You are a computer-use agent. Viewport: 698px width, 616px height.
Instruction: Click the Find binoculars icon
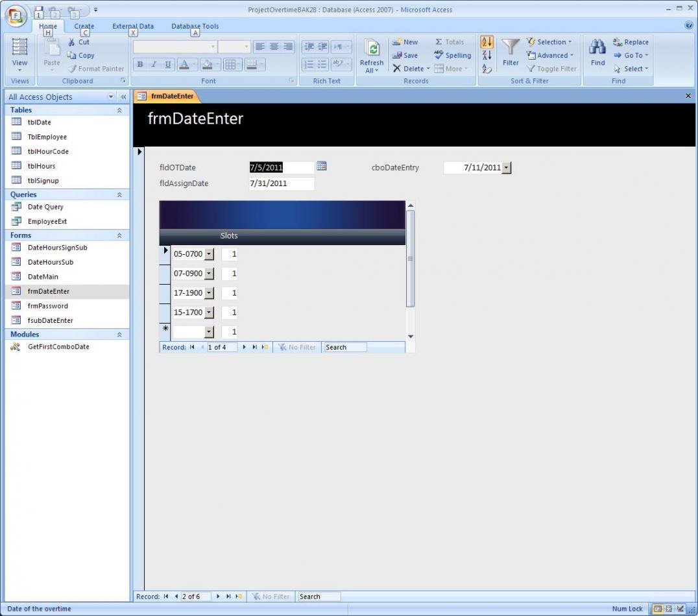pyautogui.click(x=597, y=51)
